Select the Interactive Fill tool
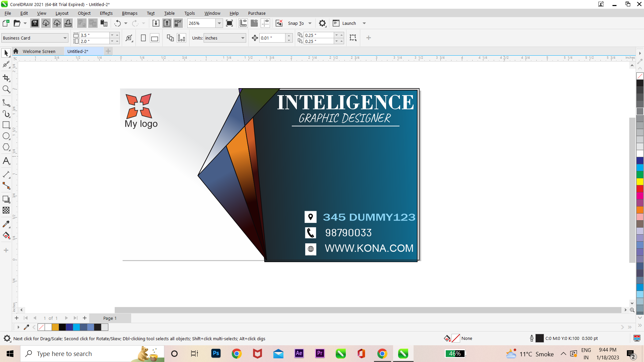Viewport: 644px width, 362px height. coord(6,235)
